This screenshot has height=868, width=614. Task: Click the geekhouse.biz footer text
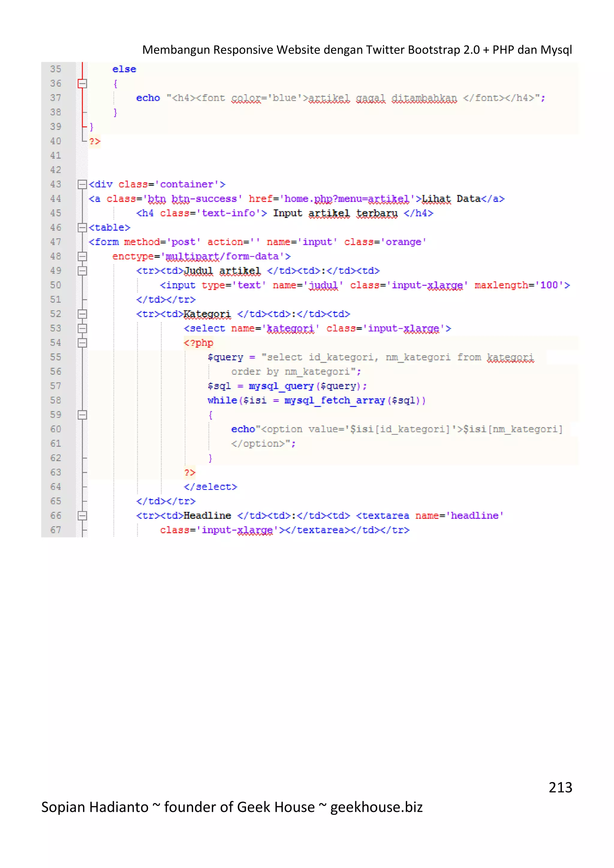pyautogui.click(x=377, y=807)
